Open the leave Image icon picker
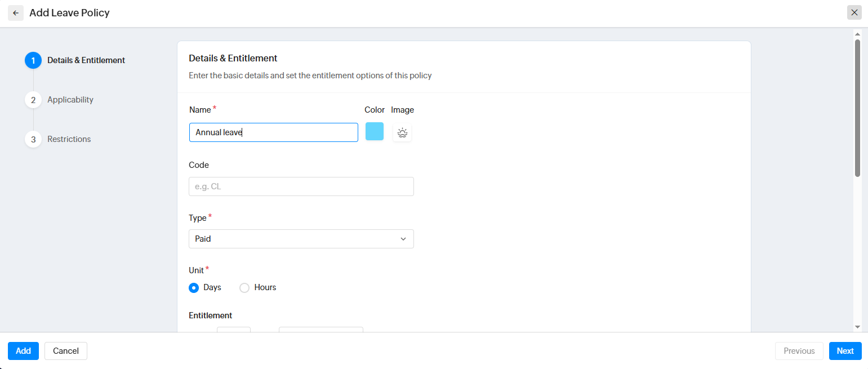Image resolution: width=868 pixels, height=369 pixels. pos(402,133)
